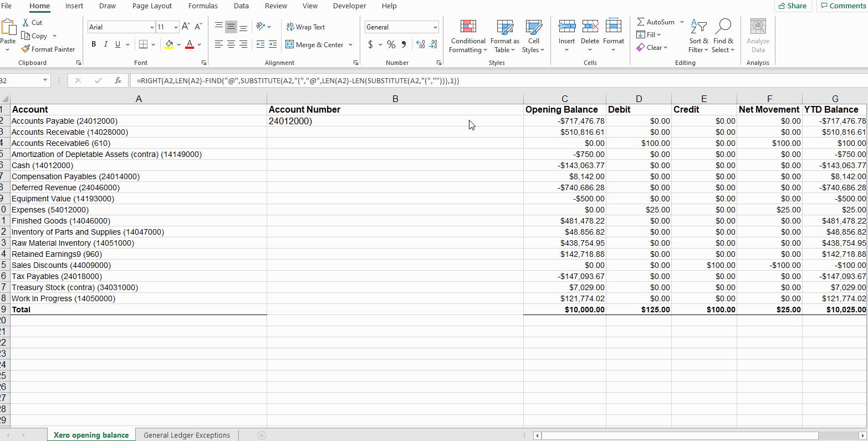Center text horizontally
This screenshot has width=868, height=441.
[231, 44]
